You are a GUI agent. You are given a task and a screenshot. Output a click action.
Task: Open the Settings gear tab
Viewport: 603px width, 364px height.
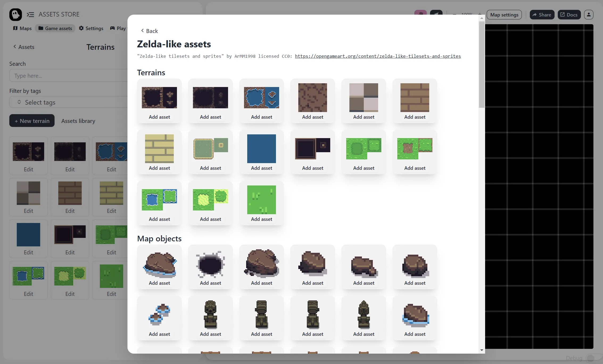[91, 28]
